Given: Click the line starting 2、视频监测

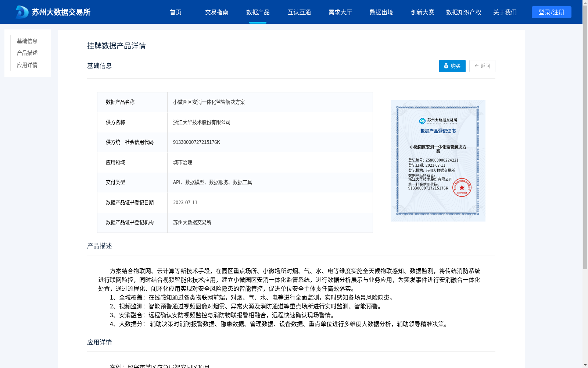Looking at the screenshot, I should pos(247,306).
